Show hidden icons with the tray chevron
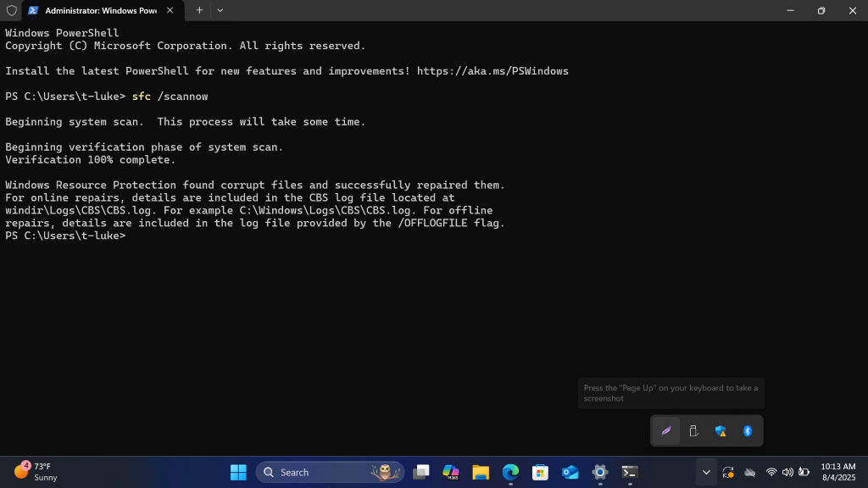 pyautogui.click(x=706, y=472)
